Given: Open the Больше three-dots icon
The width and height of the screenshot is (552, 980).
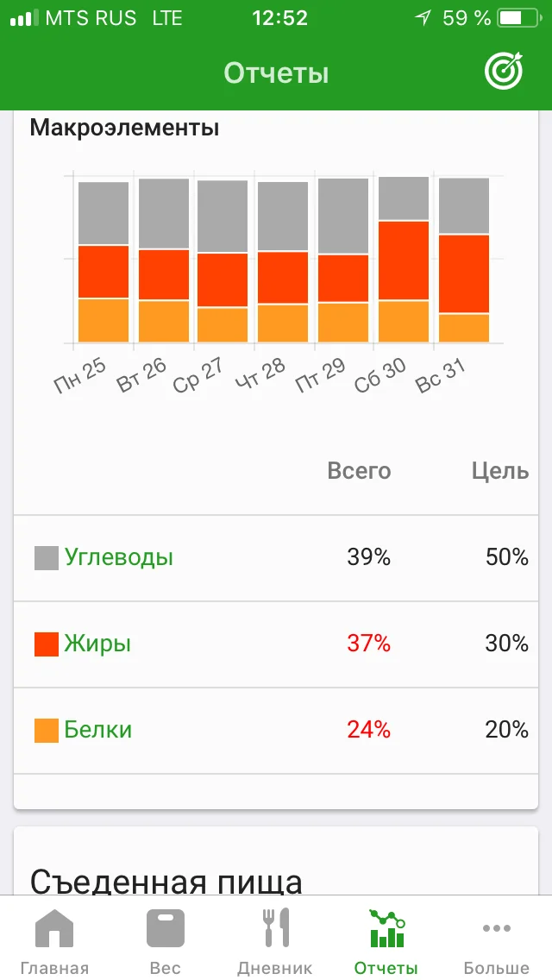Looking at the screenshot, I should [x=497, y=929].
